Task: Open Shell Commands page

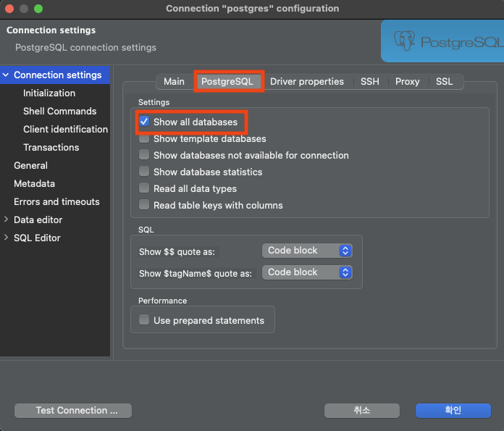Action: click(x=60, y=111)
